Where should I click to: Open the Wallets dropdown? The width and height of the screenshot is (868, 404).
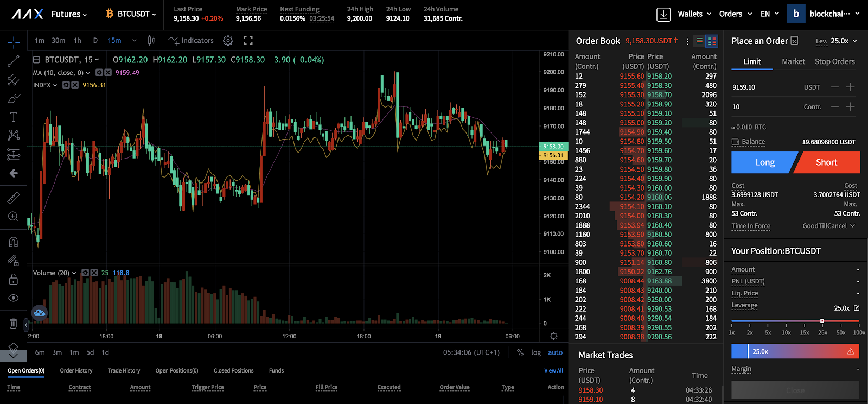[694, 14]
